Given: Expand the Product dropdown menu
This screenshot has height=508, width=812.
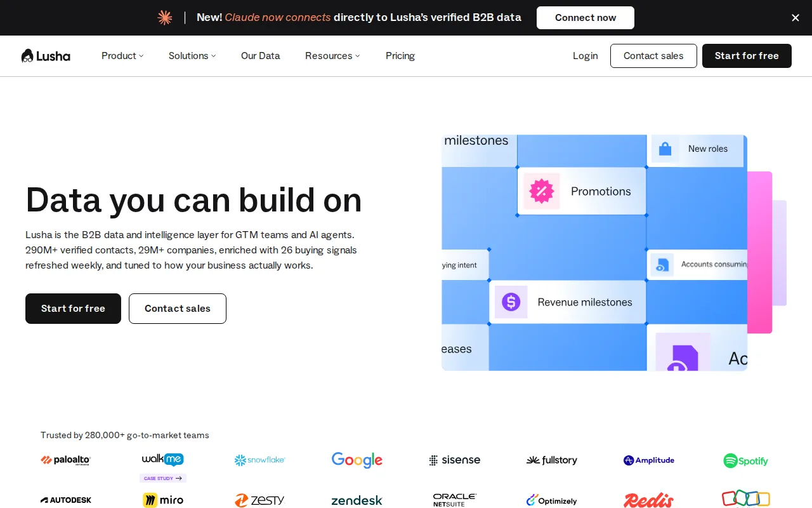Looking at the screenshot, I should click(x=122, y=56).
